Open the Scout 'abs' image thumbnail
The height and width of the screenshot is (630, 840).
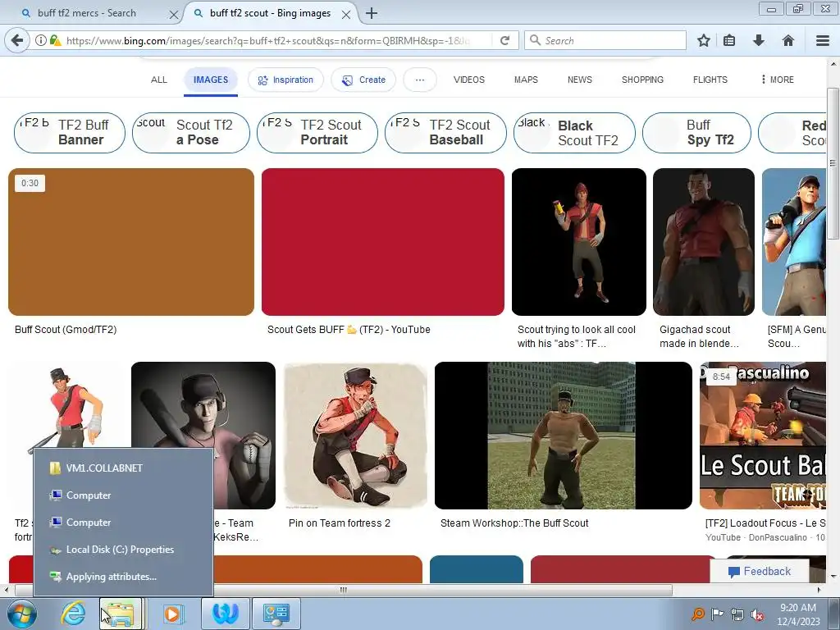(578, 242)
